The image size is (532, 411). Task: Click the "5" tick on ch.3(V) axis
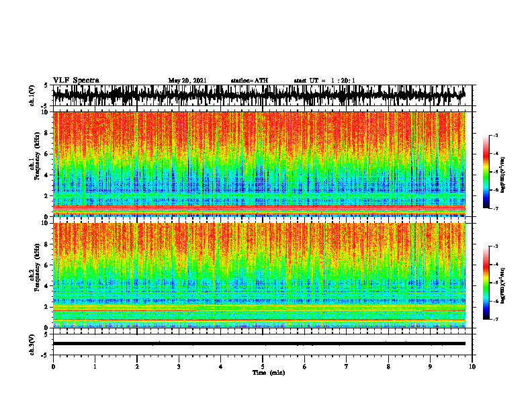pos(46,334)
